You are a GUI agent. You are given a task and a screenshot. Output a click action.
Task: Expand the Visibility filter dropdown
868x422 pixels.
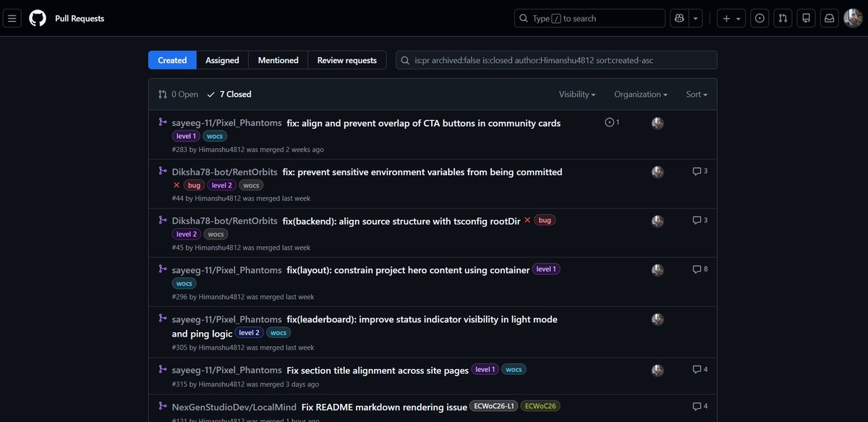coord(577,94)
